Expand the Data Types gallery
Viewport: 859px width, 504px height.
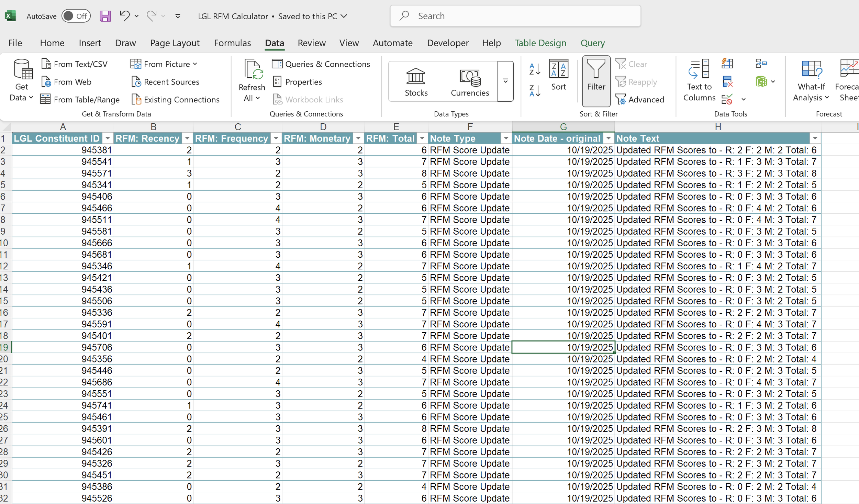505,81
